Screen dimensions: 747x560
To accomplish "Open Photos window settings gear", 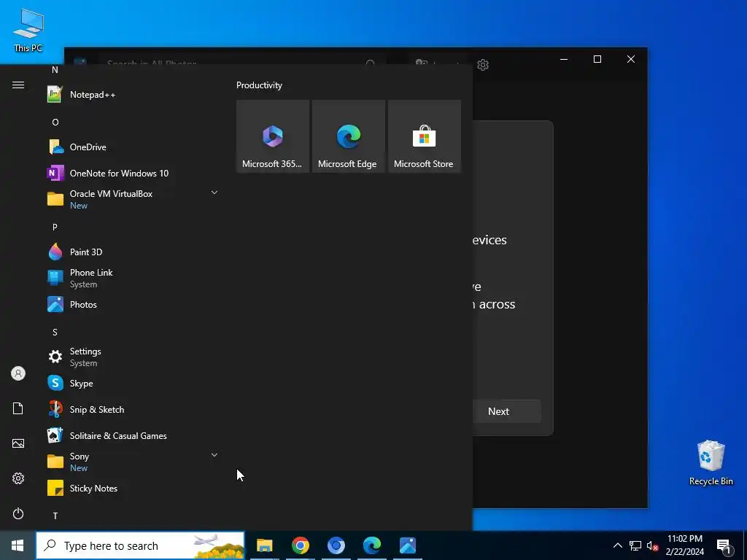I will [483, 65].
